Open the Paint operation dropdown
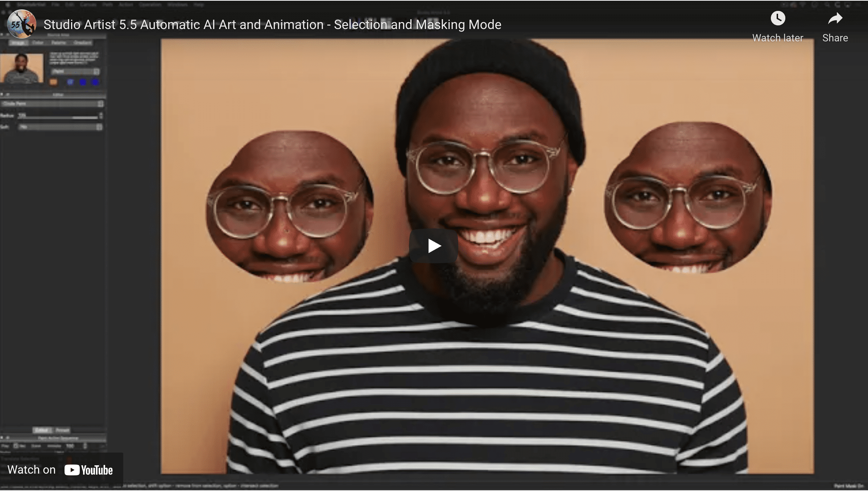The height and width of the screenshot is (491, 868). point(76,71)
